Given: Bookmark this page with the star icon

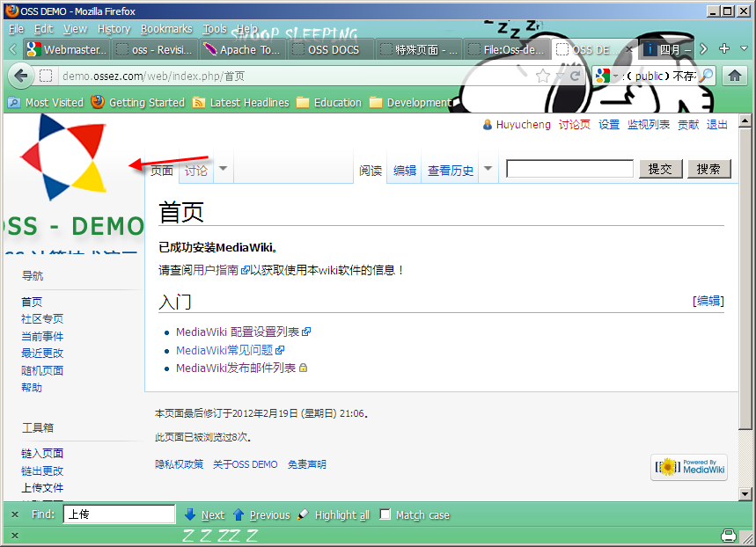Looking at the screenshot, I should pyautogui.click(x=543, y=76).
